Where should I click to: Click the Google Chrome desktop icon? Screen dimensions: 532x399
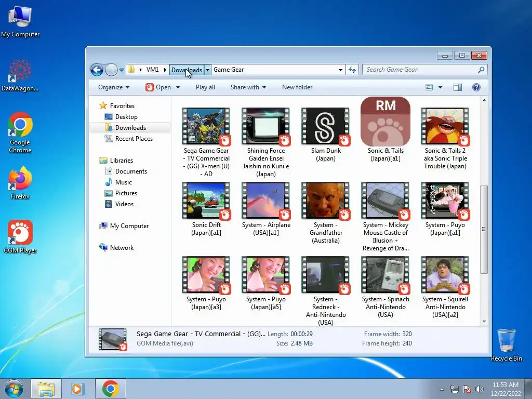tap(20, 132)
